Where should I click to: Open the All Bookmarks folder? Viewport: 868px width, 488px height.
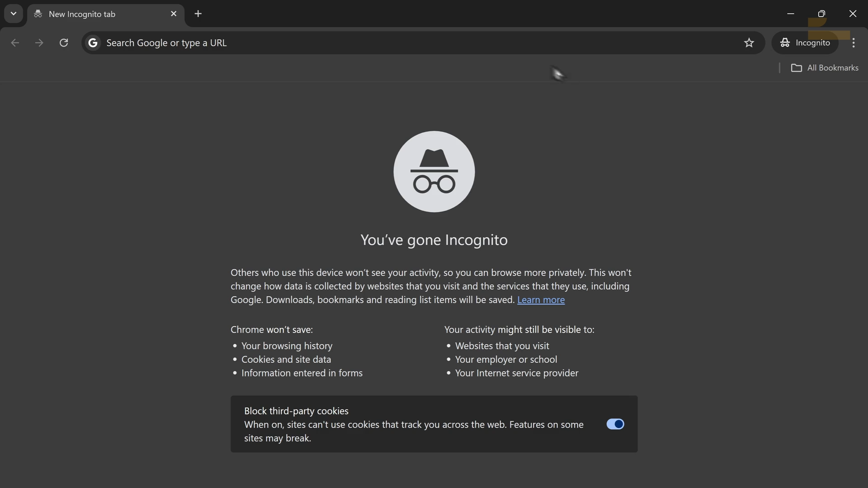(x=825, y=68)
